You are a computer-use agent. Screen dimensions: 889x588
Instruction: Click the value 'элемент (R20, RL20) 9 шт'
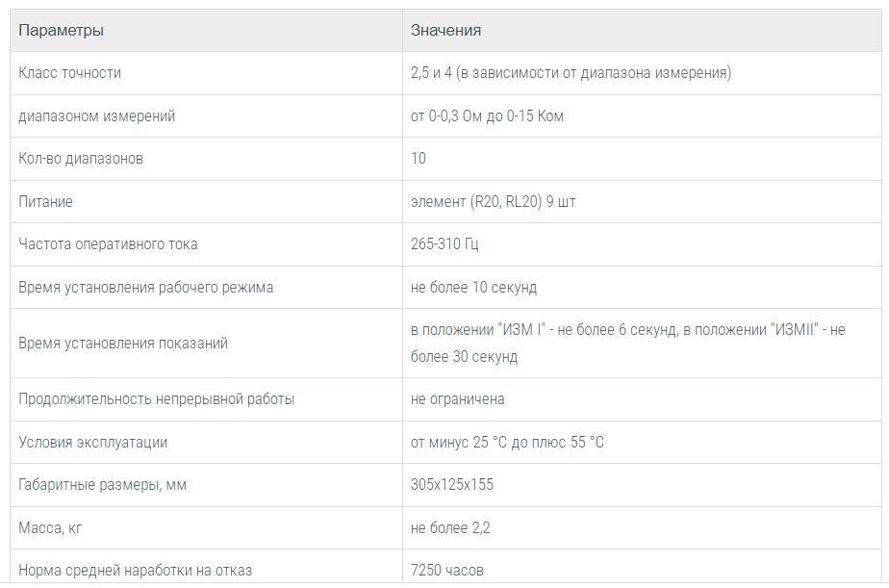(494, 202)
